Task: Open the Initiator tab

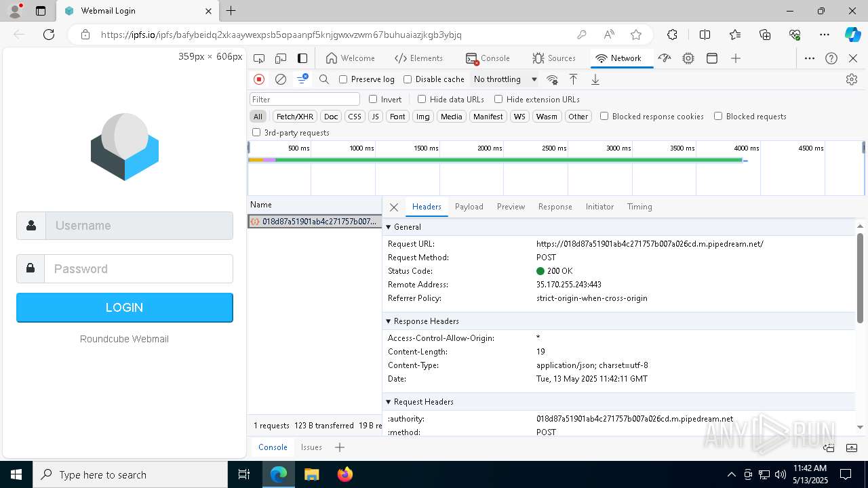Action: pos(599,207)
